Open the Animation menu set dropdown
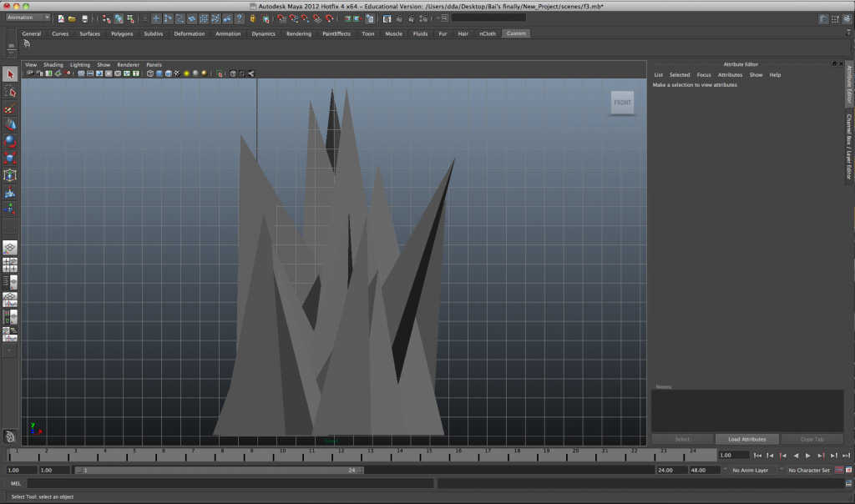855x504 pixels. [29, 18]
